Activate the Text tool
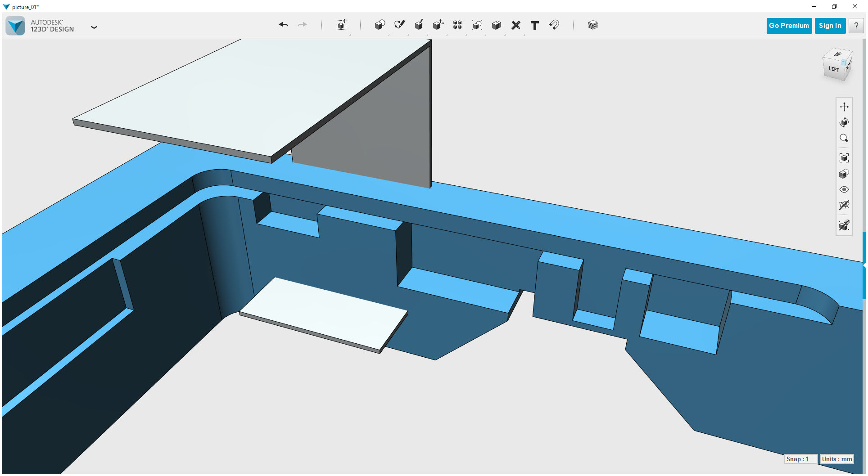Screen dimensions: 868x476 [535, 25]
